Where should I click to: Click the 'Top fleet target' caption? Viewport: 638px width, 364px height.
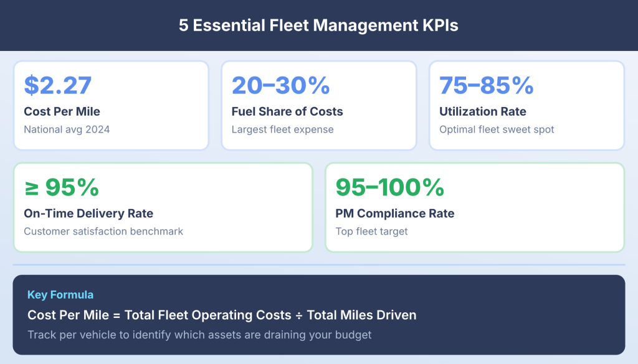coord(371,231)
